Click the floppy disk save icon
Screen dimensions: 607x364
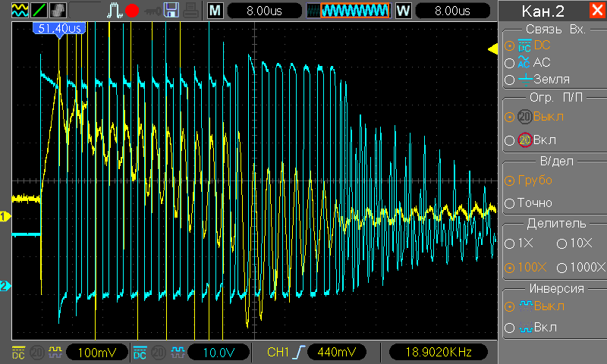point(172,11)
